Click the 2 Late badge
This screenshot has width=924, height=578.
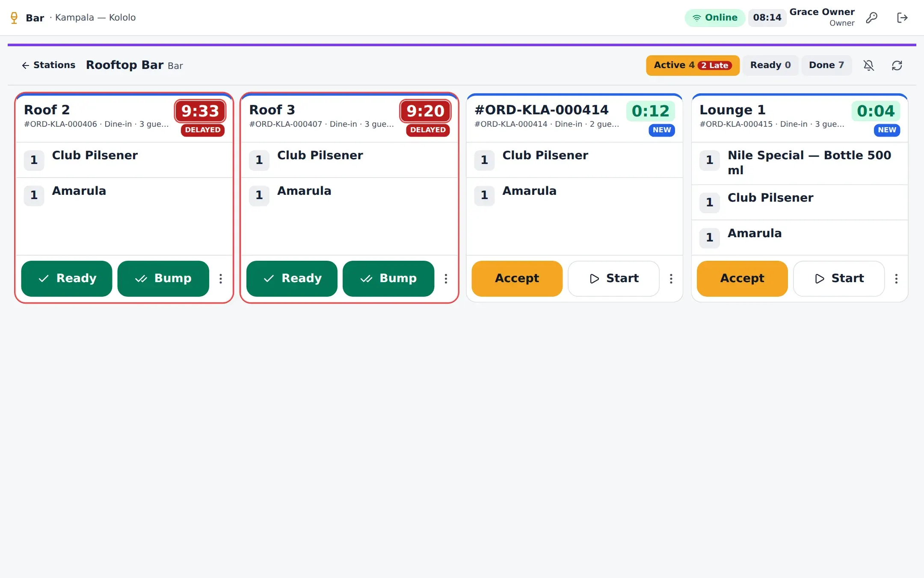pos(715,66)
